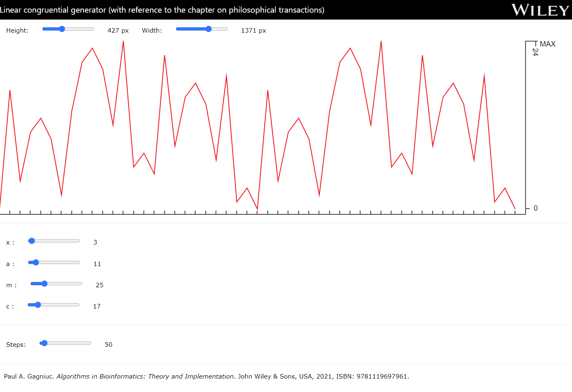Click the Steps slider handle
Image resolution: width=572 pixels, height=392 pixels.
(x=44, y=343)
